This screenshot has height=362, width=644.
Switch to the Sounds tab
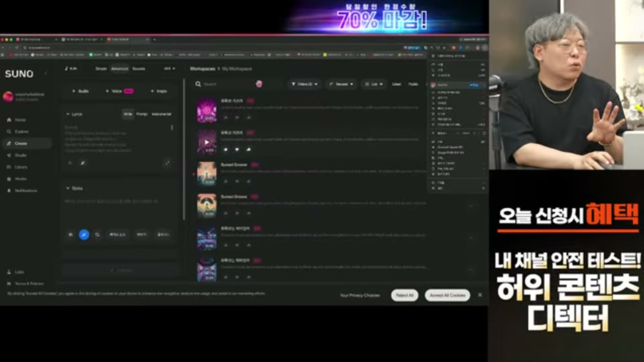[x=139, y=68]
